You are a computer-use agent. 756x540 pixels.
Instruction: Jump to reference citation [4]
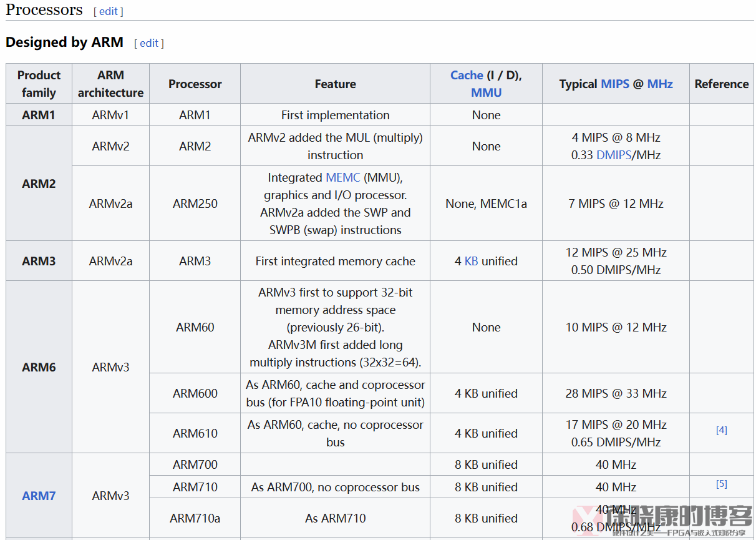point(721,430)
